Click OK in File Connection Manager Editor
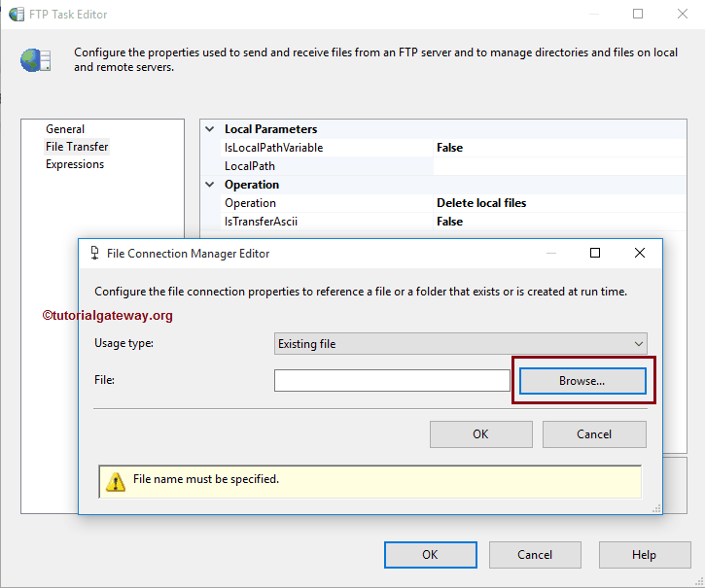 480,434
